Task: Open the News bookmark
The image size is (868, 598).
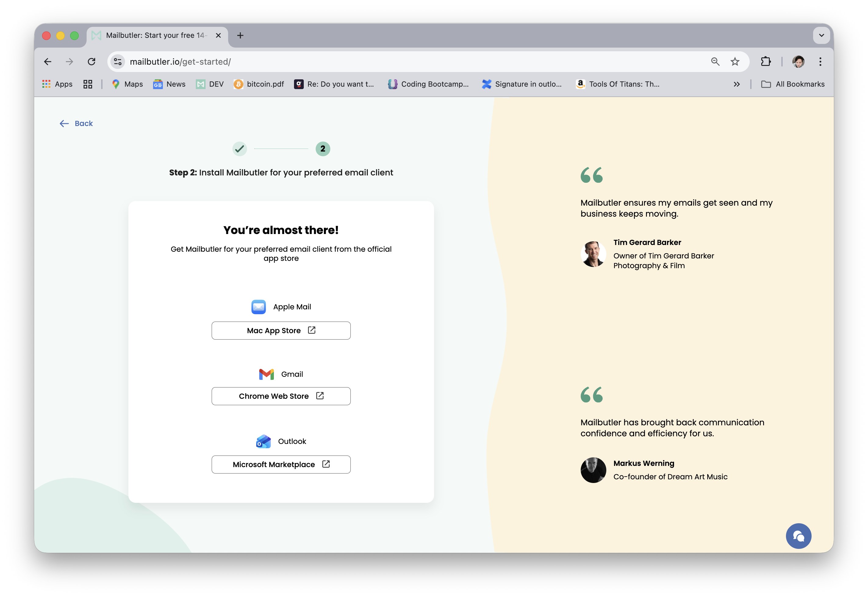Action: pyautogui.click(x=169, y=84)
